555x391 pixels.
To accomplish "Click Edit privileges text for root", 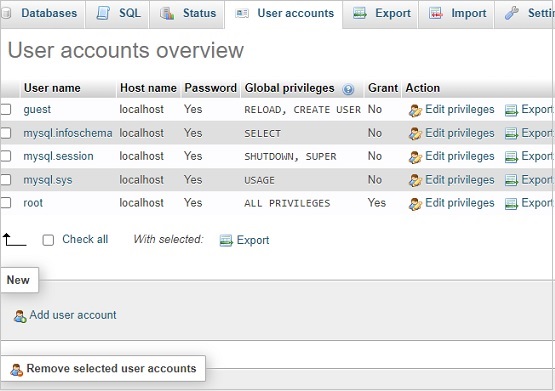I will [460, 203].
